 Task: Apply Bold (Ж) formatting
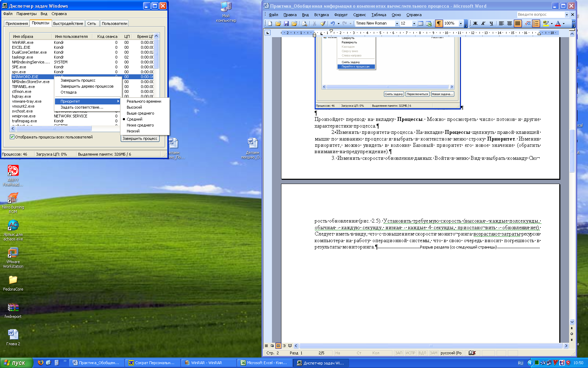pyautogui.click(x=475, y=23)
